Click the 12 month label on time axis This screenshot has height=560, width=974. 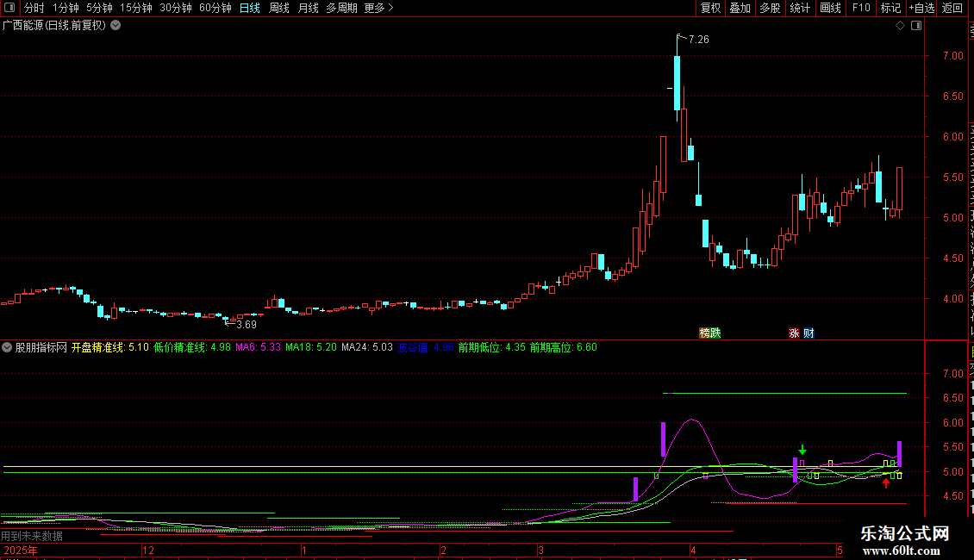coord(148,551)
